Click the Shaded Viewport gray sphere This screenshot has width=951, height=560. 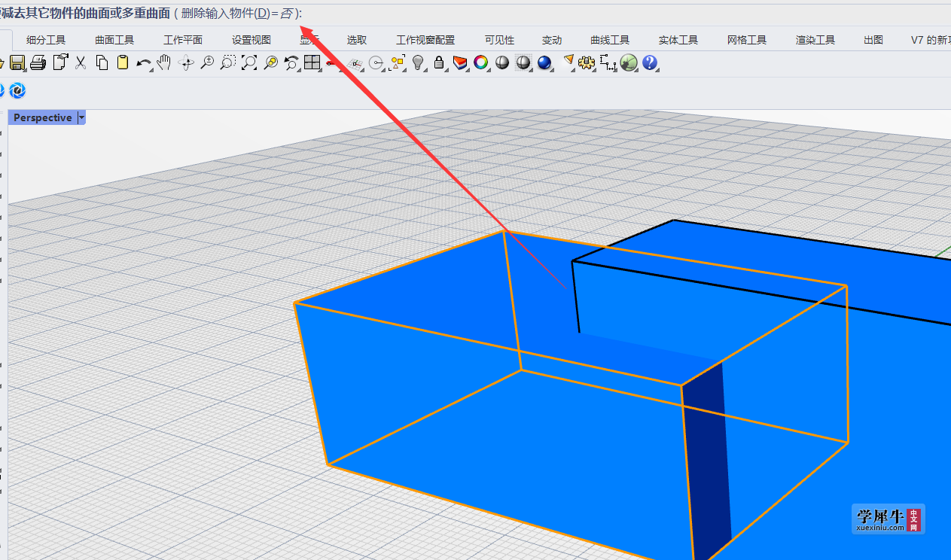pos(502,63)
